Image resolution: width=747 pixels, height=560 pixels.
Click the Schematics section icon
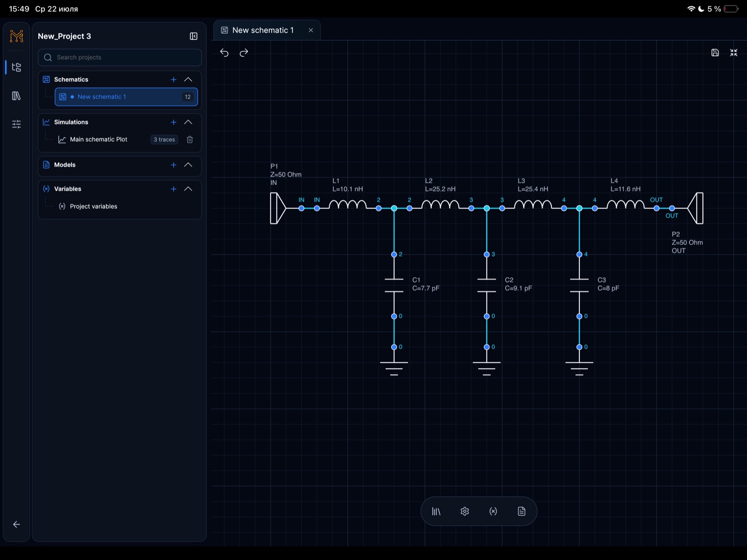point(46,79)
